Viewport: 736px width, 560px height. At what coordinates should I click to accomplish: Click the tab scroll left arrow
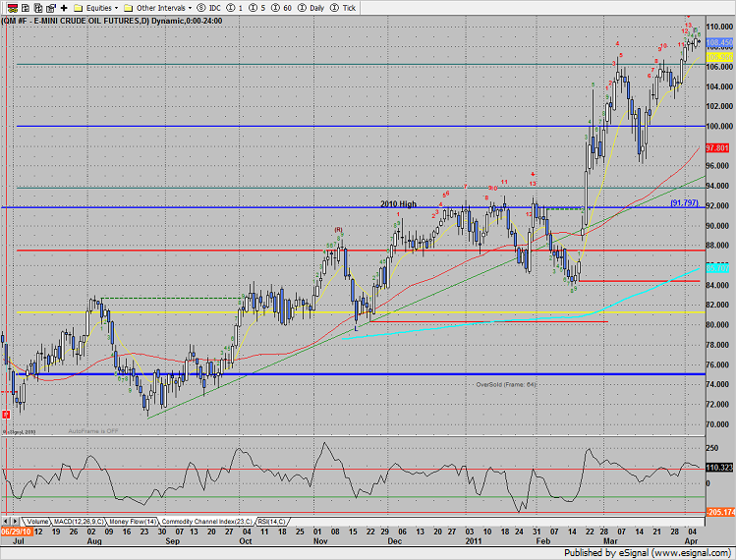(x=6, y=521)
